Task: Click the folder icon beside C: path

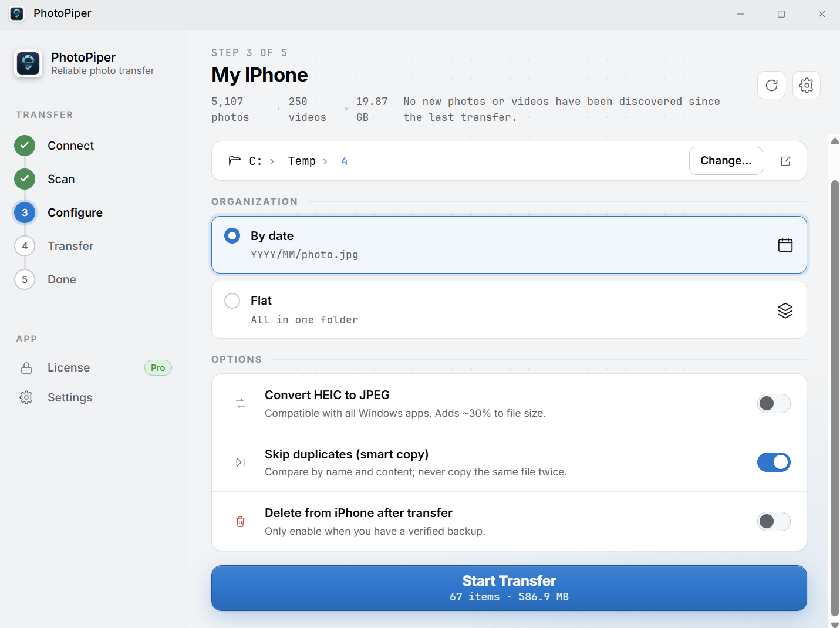Action: [x=235, y=161]
